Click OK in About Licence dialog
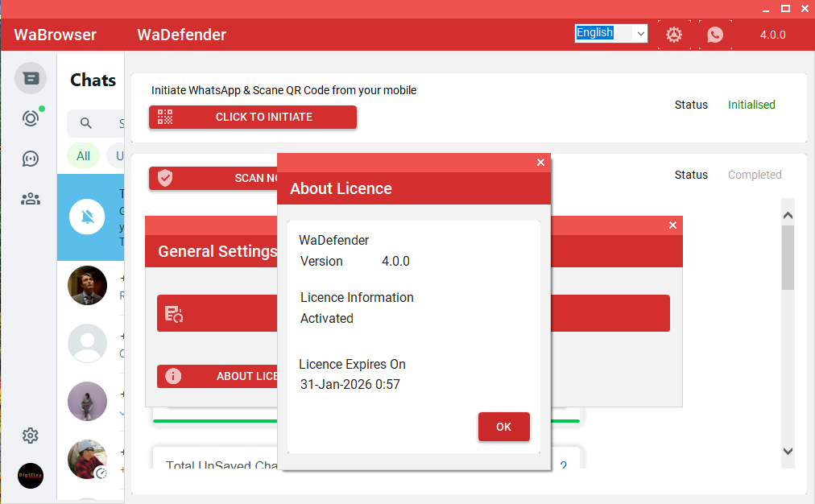This screenshot has height=504, width=815. coord(503,427)
